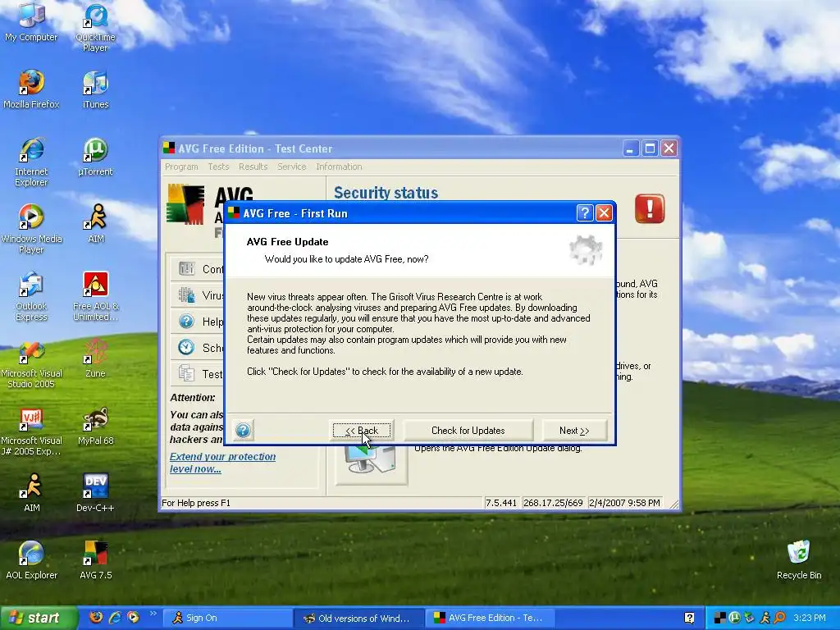The image size is (840, 630).
Task: Click the taskbar clock showing 3:23 PM
Action: 809,618
